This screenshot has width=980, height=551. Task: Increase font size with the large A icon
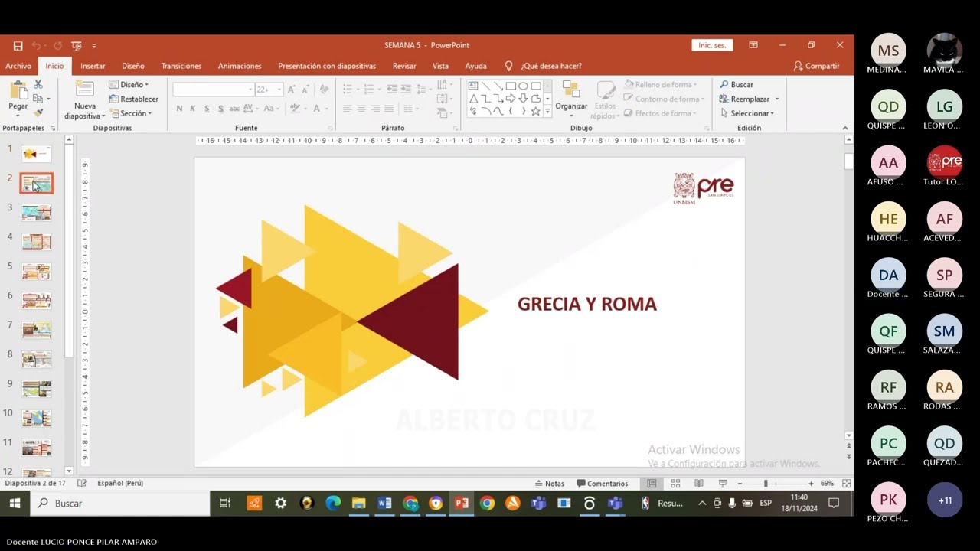coord(291,90)
